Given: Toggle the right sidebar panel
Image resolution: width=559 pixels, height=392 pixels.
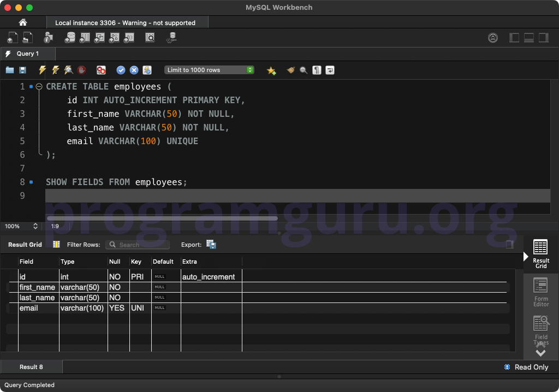Looking at the screenshot, I should pos(543,38).
